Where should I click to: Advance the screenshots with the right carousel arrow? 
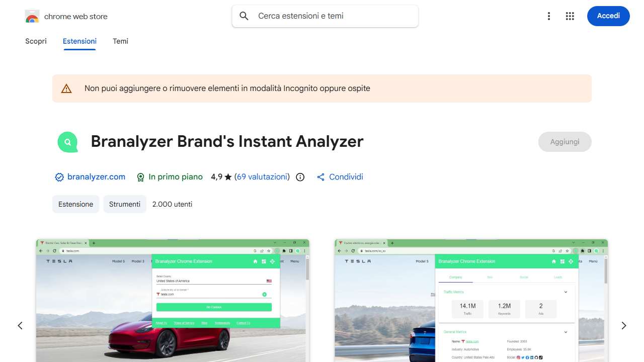point(623,325)
